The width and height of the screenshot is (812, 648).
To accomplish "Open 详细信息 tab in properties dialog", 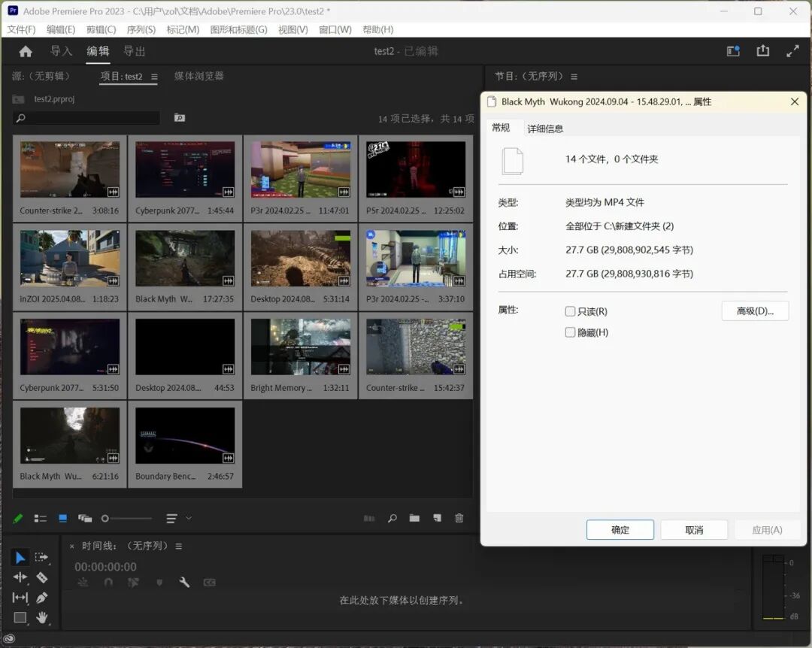I will (545, 129).
